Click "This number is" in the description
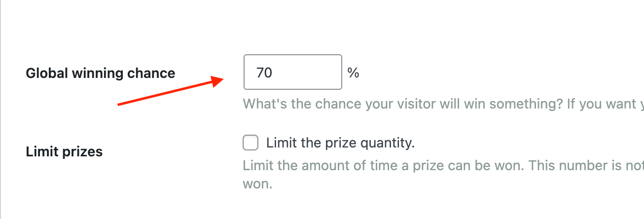The height and width of the screenshot is (219, 644). coord(576,165)
